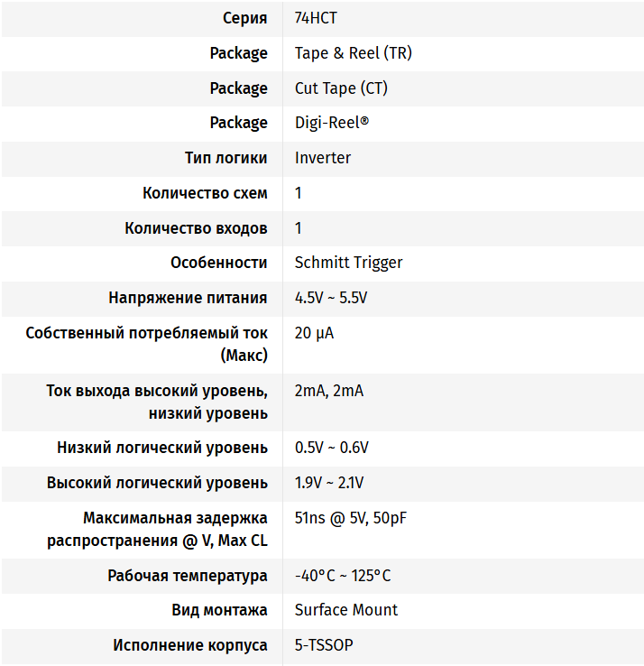The height and width of the screenshot is (666, 644).
Task: Select the -40°C ~ 125°C temperature range
Action: [x=343, y=576]
